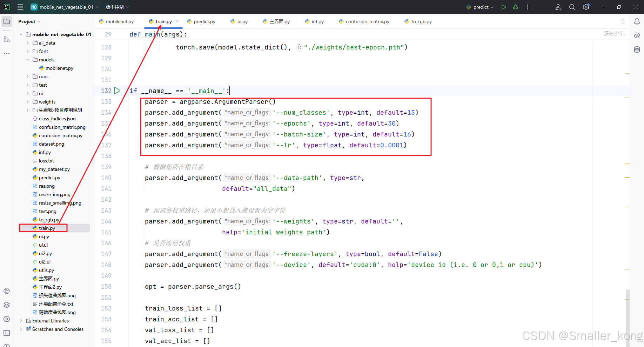Select class_indices.json file
The height and width of the screenshot is (347, 644).
pos(57,119)
